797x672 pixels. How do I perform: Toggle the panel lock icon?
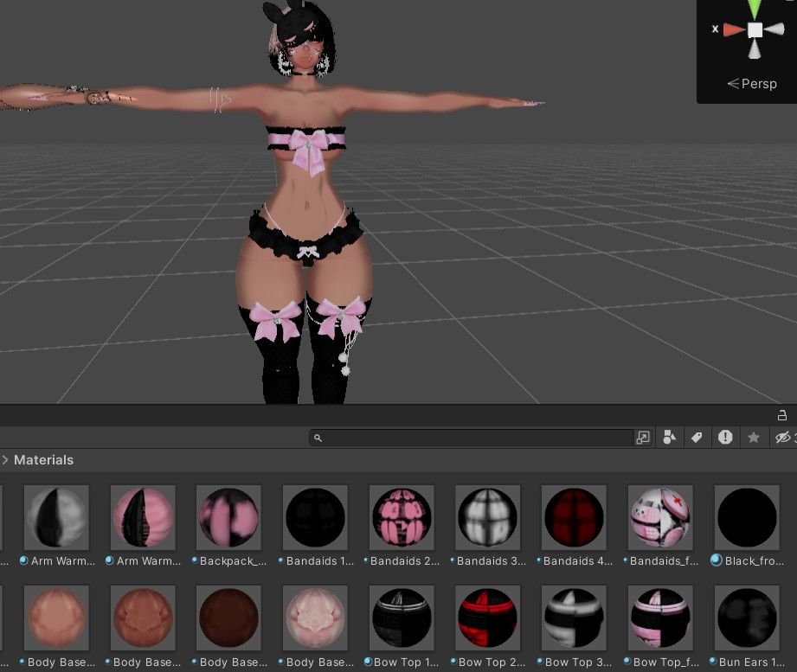pyautogui.click(x=782, y=415)
